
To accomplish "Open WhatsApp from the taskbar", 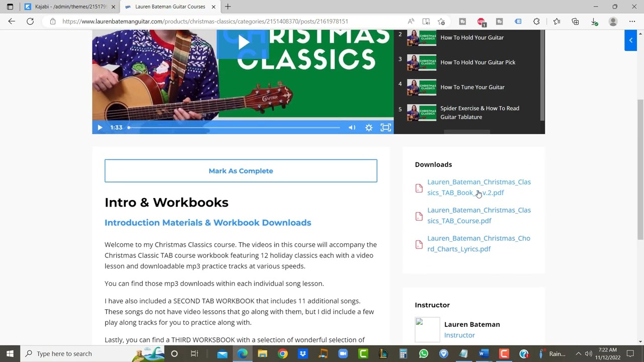I will [423, 353].
